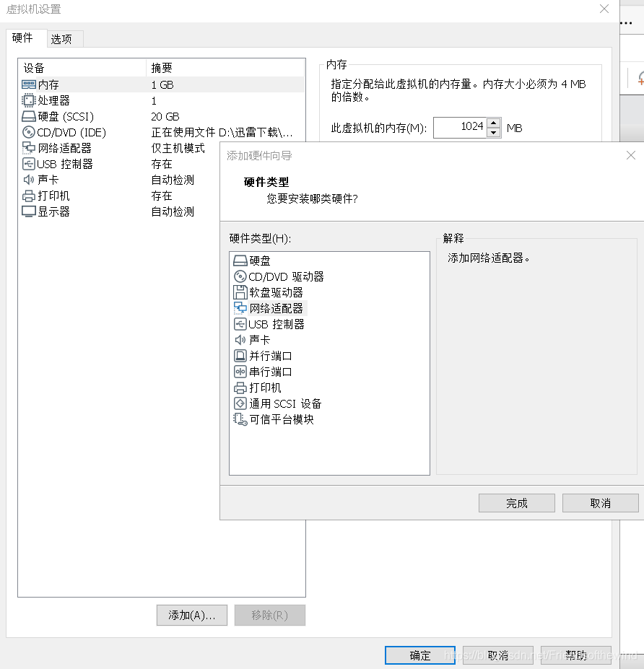Select the 存在 summary for printer
Viewport: 644px width, 669px height.
[162, 196]
